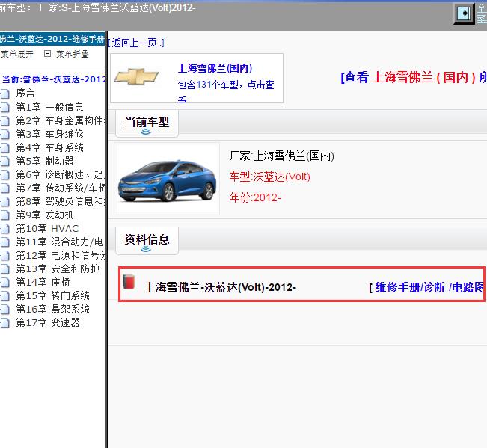The width and height of the screenshot is (487, 448).
Task: Open 第12章 电源和信号
Action: point(61,255)
